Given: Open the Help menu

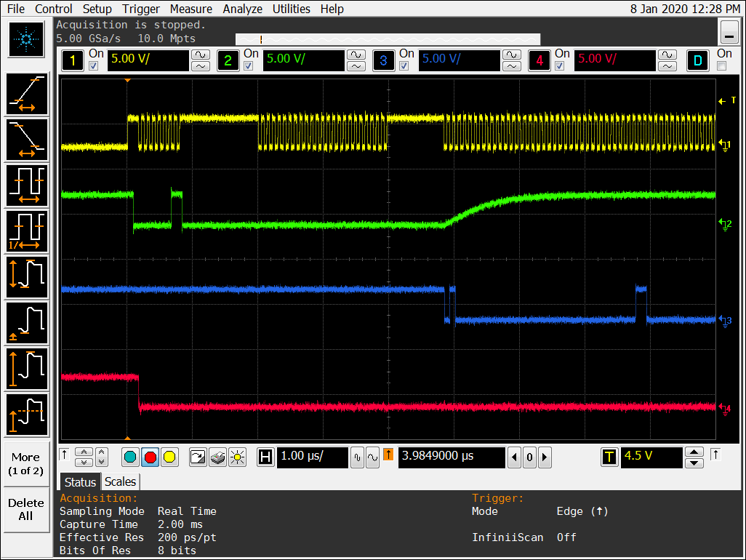Looking at the screenshot, I should coord(332,9).
